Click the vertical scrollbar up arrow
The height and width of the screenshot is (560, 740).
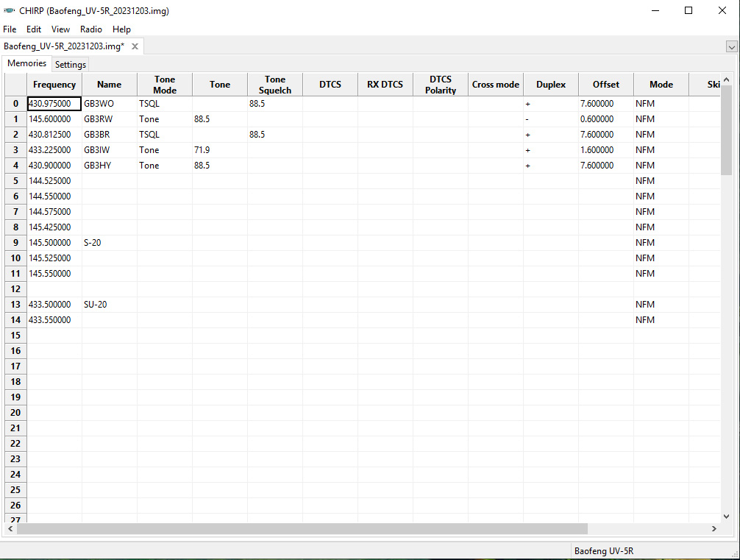(x=726, y=79)
